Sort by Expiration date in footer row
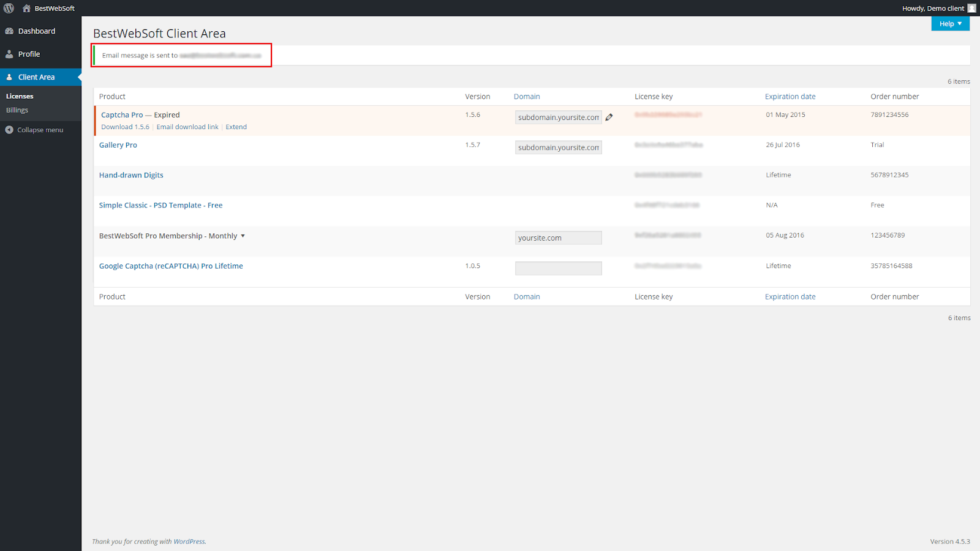The height and width of the screenshot is (551, 980). (790, 296)
